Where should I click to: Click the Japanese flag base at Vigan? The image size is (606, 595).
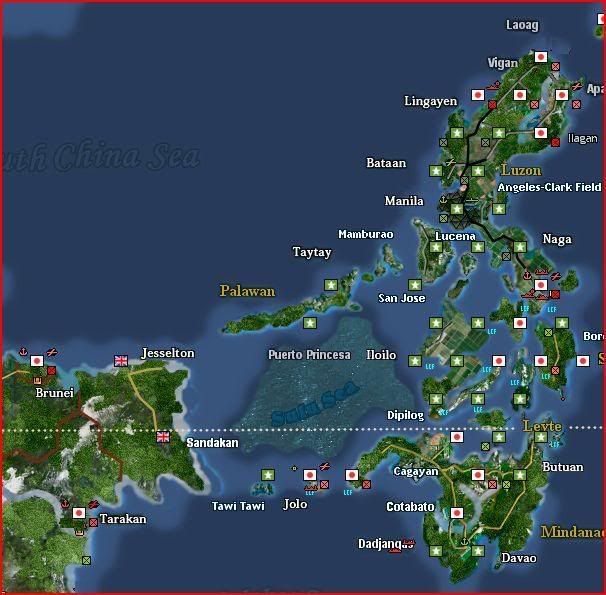(x=541, y=57)
